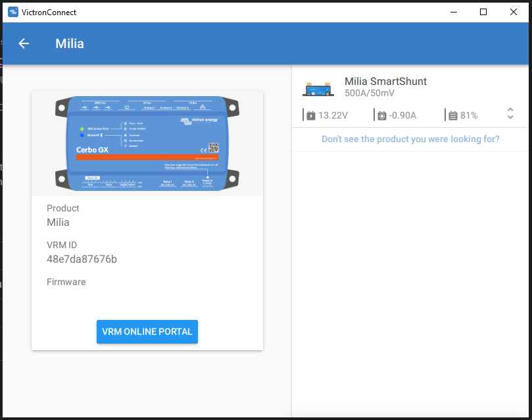
Task: Click the -0.90A current reading
Action: point(402,116)
